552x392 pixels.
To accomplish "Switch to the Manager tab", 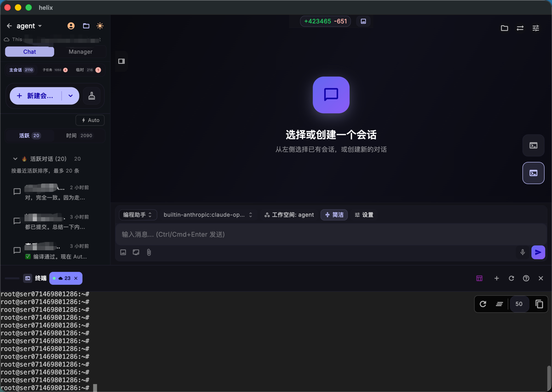I will coord(80,52).
